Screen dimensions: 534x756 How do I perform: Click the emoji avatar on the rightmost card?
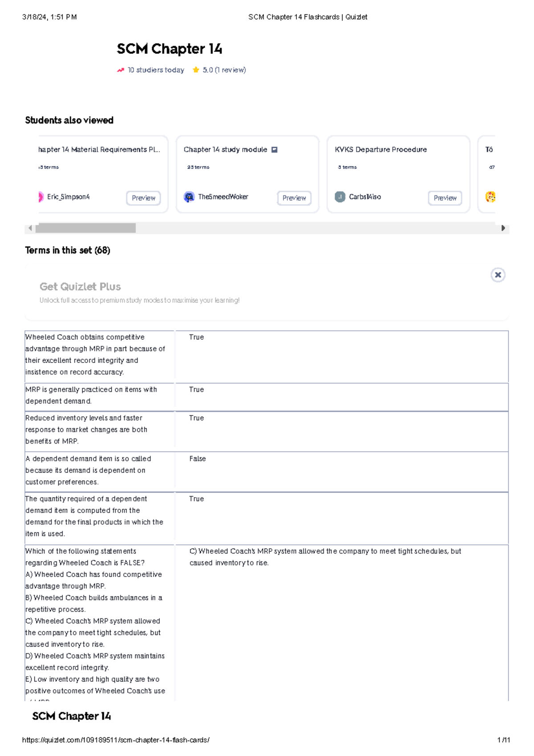[x=489, y=196]
